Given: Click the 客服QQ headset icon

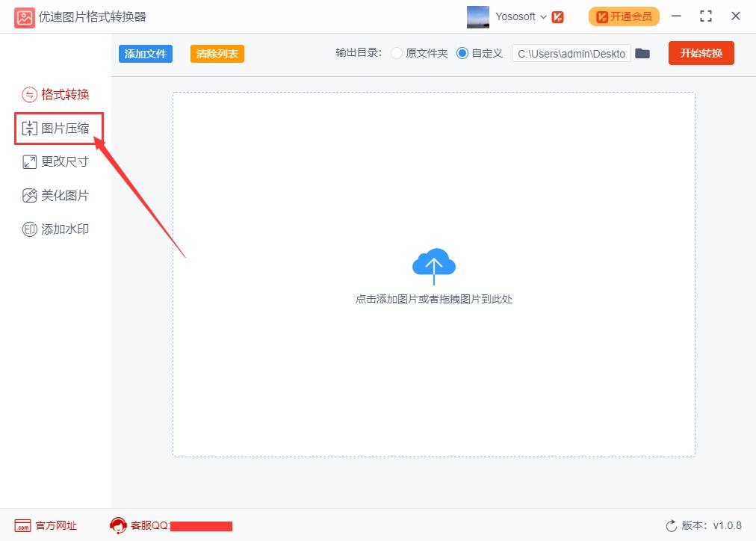Looking at the screenshot, I should [118, 525].
